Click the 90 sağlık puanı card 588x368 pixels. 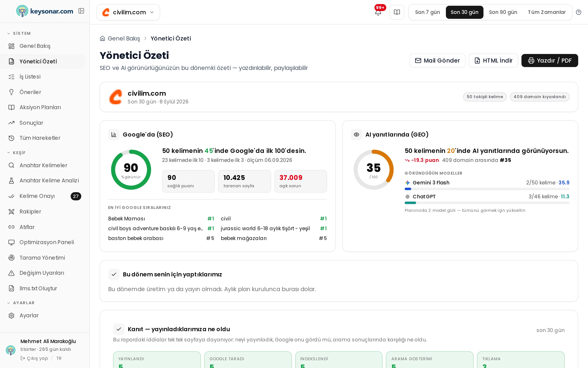188,181
